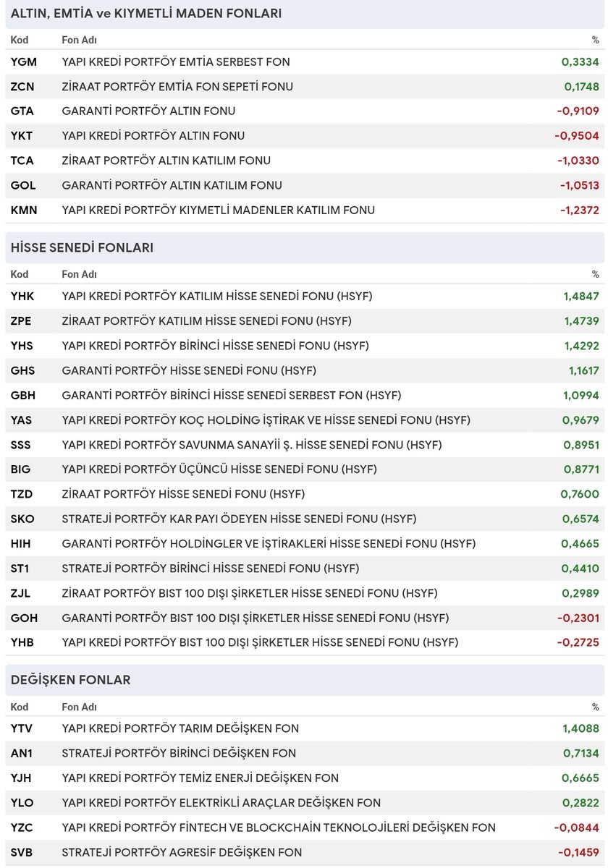This screenshot has height=868, width=608.
Task: Click ZJL fund code
Action: [21, 593]
